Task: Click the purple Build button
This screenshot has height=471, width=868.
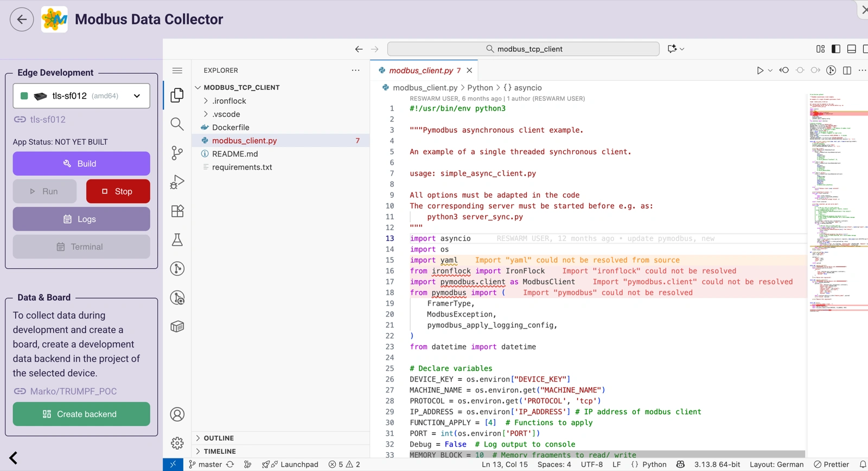Action: pyautogui.click(x=81, y=164)
